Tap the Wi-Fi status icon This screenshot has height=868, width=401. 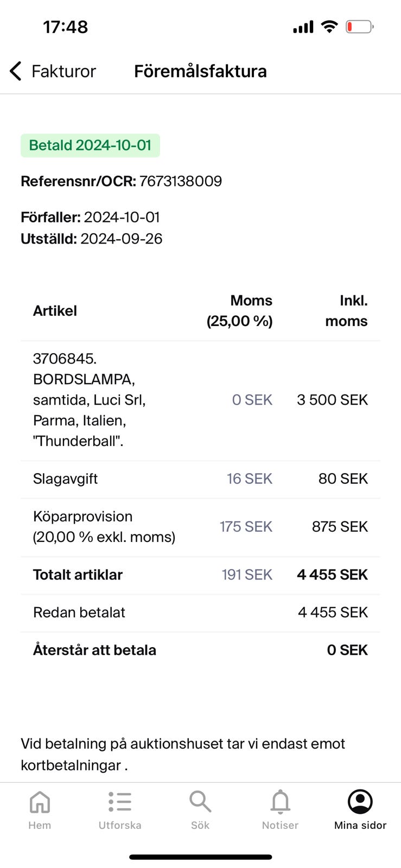329,27
